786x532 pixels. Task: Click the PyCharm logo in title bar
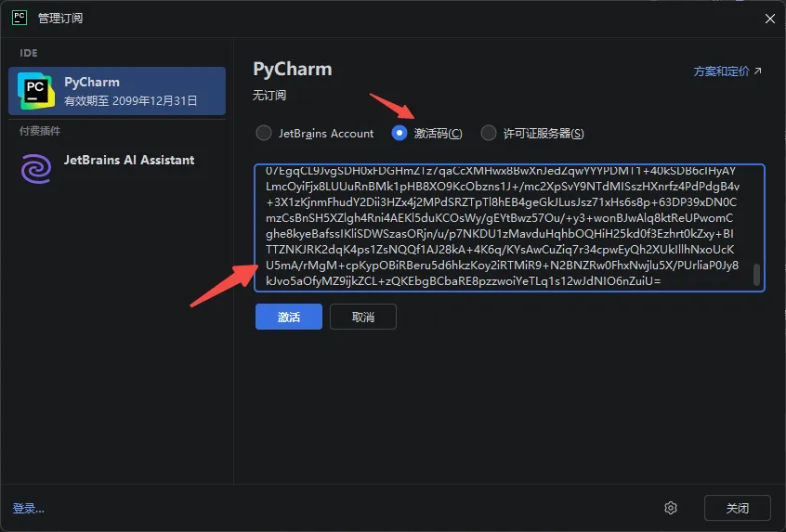[x=20, y=18]
